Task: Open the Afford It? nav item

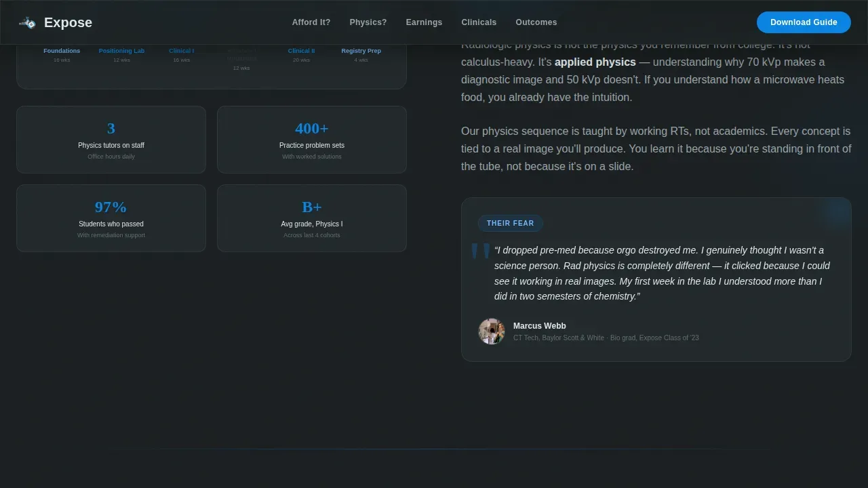Action: point(311,22)
